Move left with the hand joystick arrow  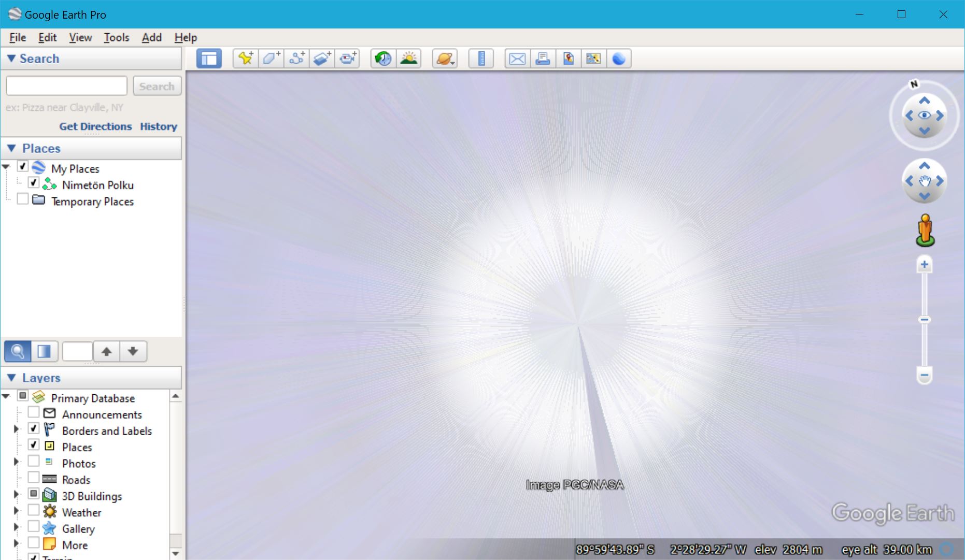910,181
